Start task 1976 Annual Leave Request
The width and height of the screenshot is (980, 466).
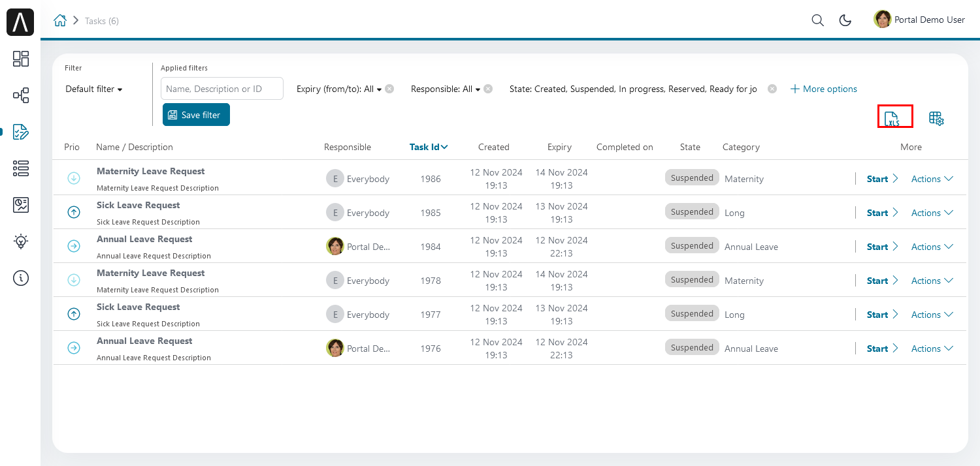tap(883, 349)
